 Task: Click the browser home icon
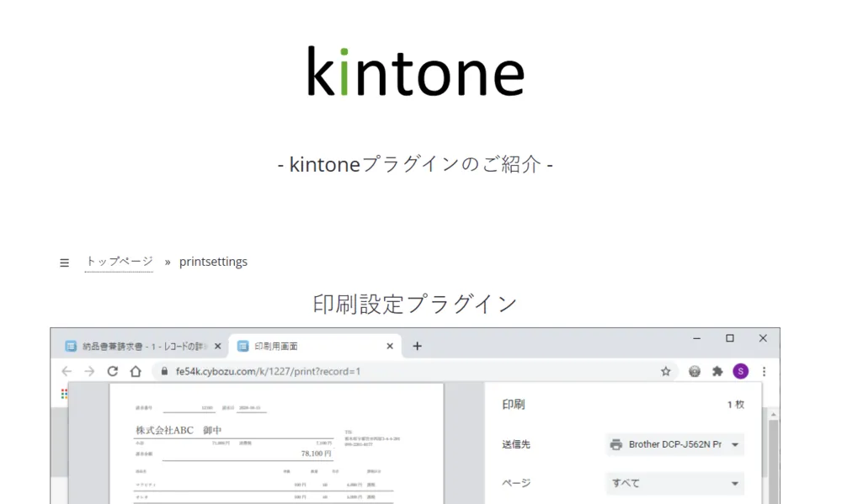pos(135,371)
